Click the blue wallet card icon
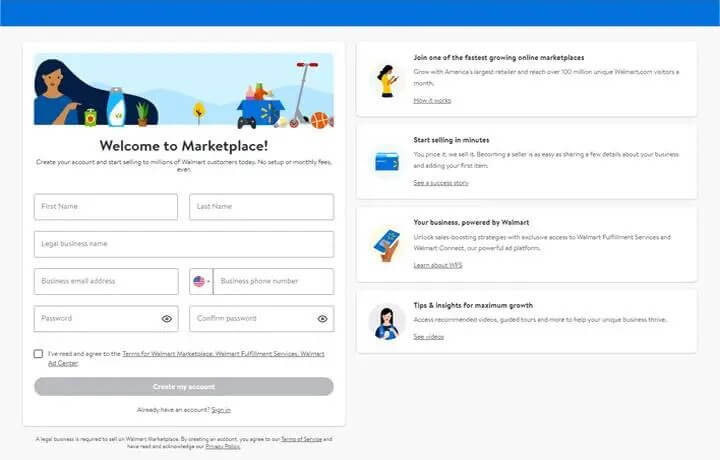This screenshot has width=720, height=460. click(387, 162)
